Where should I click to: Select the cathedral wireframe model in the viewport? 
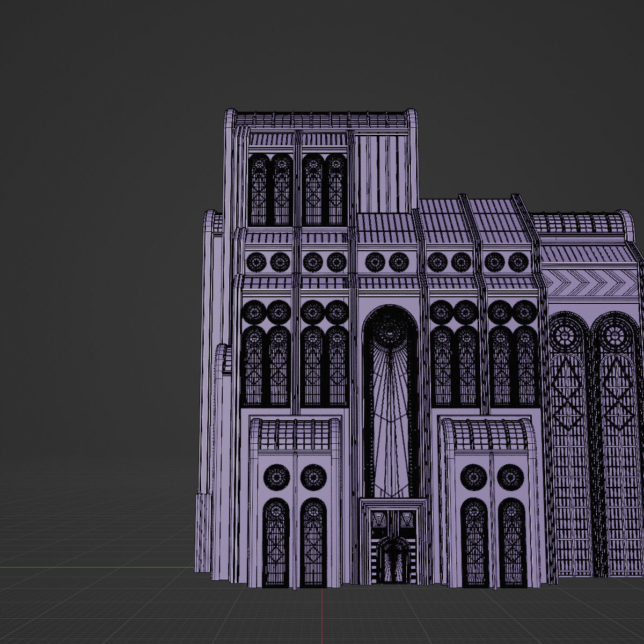(419, 349)
